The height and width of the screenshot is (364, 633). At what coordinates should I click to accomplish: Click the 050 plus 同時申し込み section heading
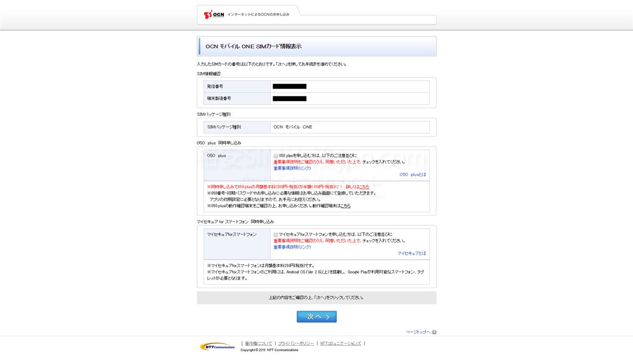pyautogui.click(x=219, y=143)
